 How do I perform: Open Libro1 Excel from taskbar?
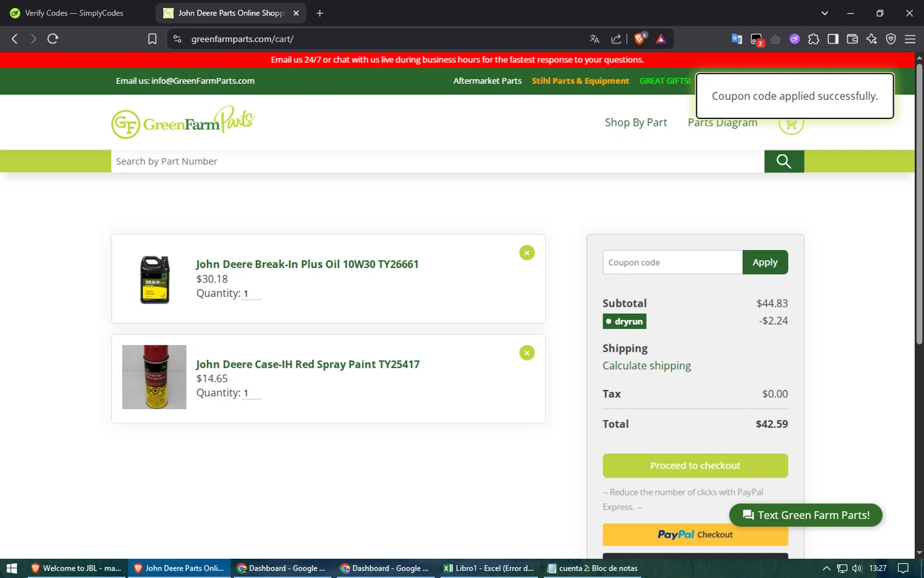click(489, 568)
